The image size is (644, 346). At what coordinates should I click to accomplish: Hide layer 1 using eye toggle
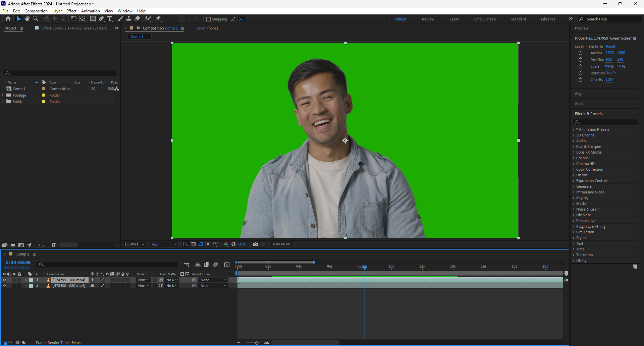point(4,280)
